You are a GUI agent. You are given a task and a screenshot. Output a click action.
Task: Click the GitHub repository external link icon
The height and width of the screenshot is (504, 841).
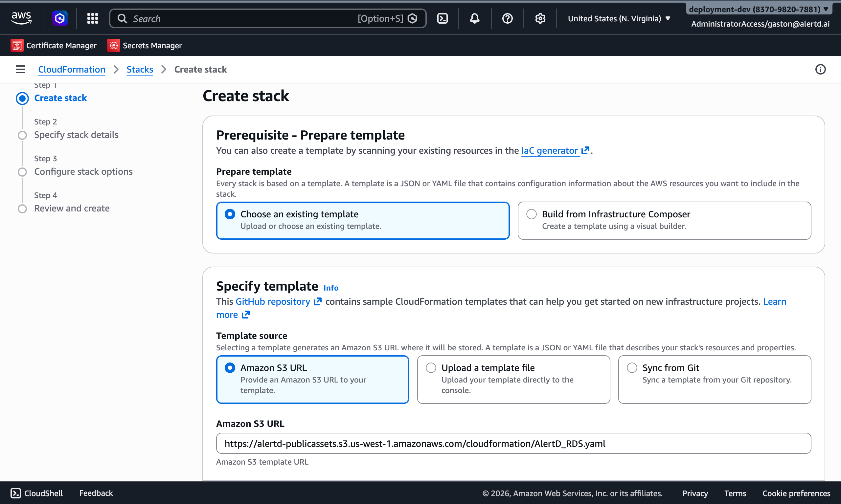[x=317, y=302]
